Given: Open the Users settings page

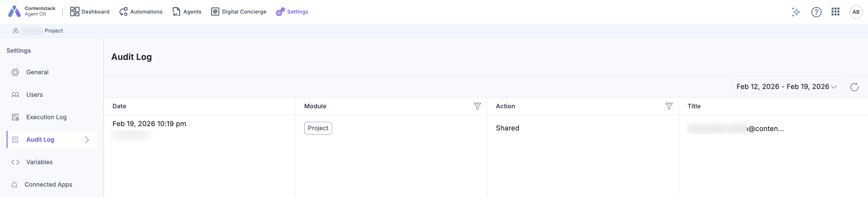Looking at the screenshot, I should 34,94.
